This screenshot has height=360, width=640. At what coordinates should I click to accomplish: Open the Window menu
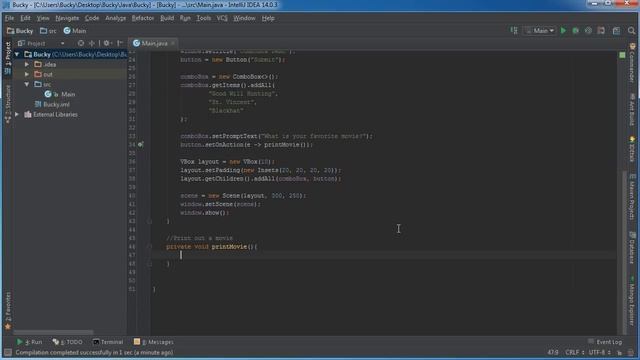click(x=244, y=18)
